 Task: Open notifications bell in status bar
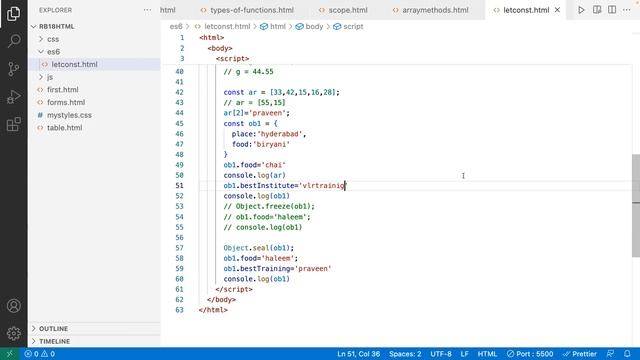(627, 354)
